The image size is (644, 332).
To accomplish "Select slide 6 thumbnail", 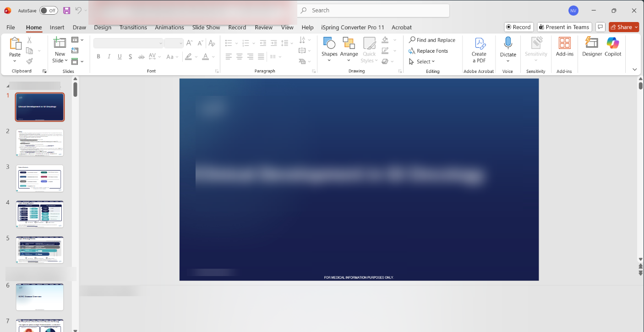I will point(40,297).
